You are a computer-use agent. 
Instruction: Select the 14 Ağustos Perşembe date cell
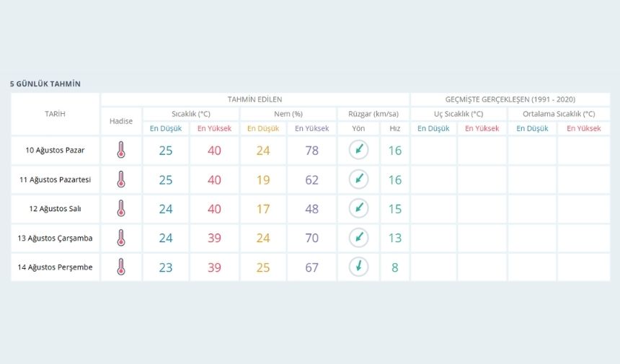(x=55, y=267)
